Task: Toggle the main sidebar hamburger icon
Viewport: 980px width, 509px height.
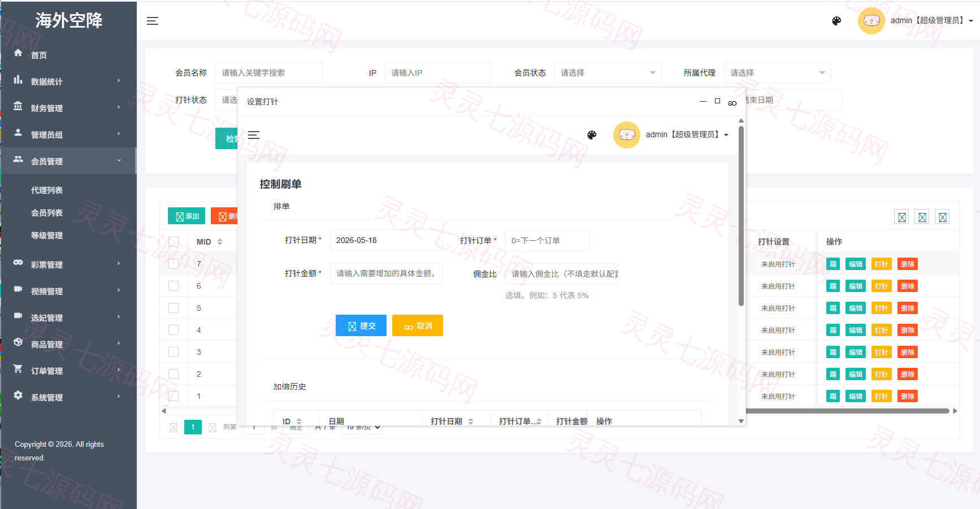Action: (153, 21)
